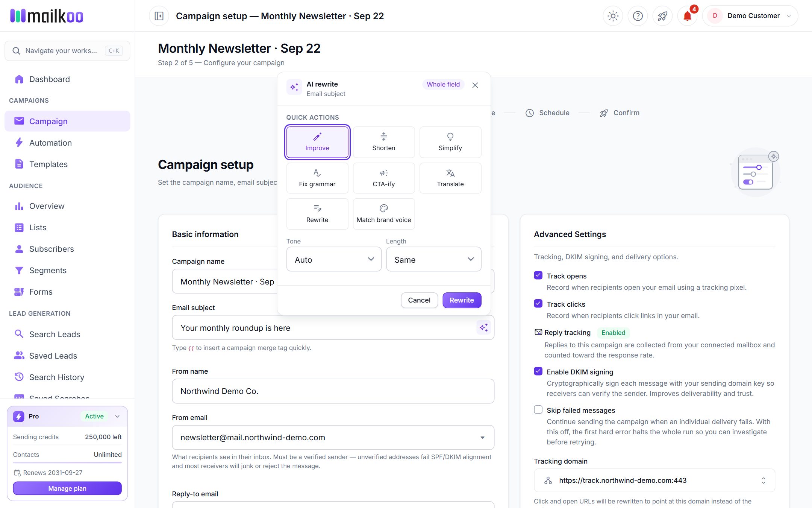Select the Fix grammar quick action
Image resolution: width=812 pixels, height=508 pixels.
pos(317,178)
